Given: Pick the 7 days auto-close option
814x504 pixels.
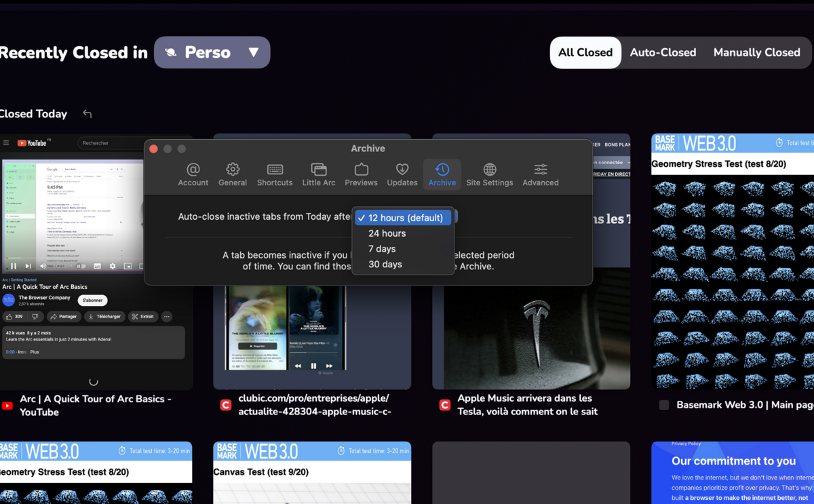Looking at the screenshot, I should point(404,249).
